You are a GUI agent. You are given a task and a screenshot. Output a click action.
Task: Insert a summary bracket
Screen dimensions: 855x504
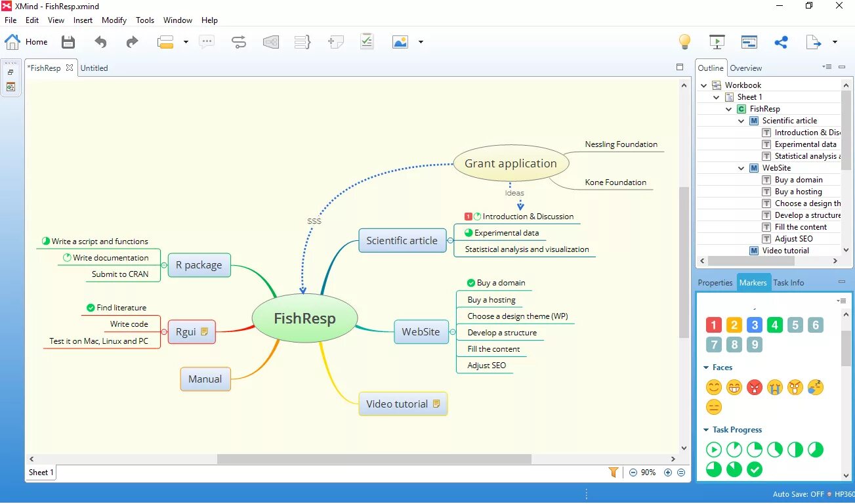point(302,42)
